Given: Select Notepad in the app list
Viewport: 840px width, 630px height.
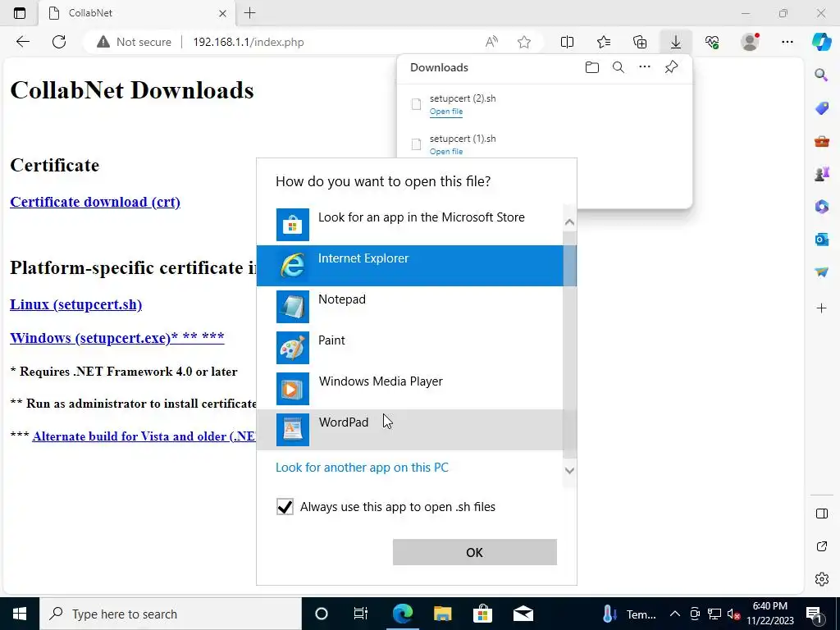Looking at the screenshot, I should click(x=410, y=307).
